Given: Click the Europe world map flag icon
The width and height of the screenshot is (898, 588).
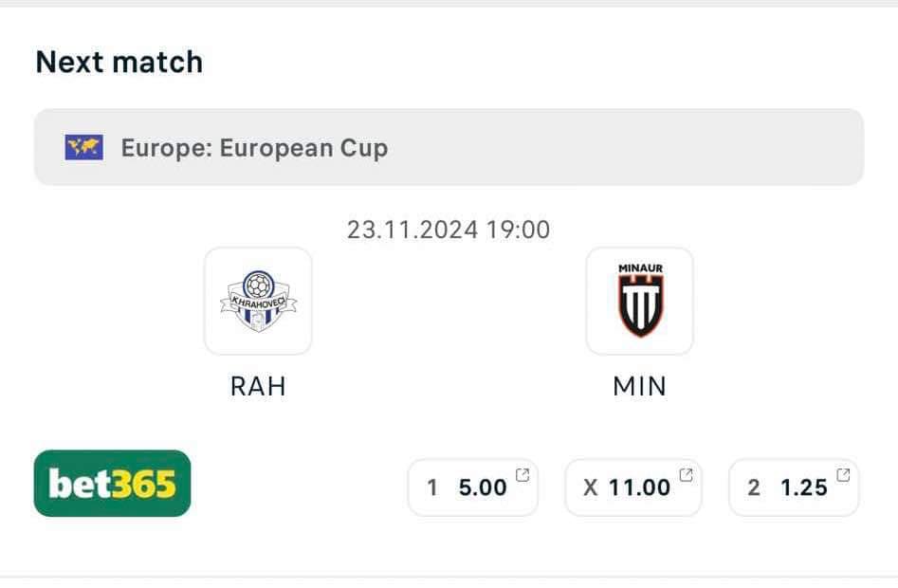Looking at the screenshot, I should (84, 148).
